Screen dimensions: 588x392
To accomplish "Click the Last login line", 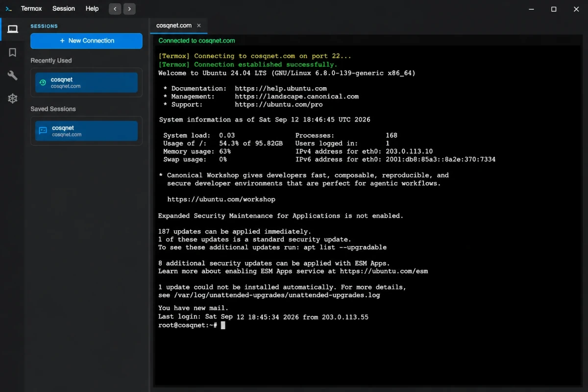I will pos(263,317).
